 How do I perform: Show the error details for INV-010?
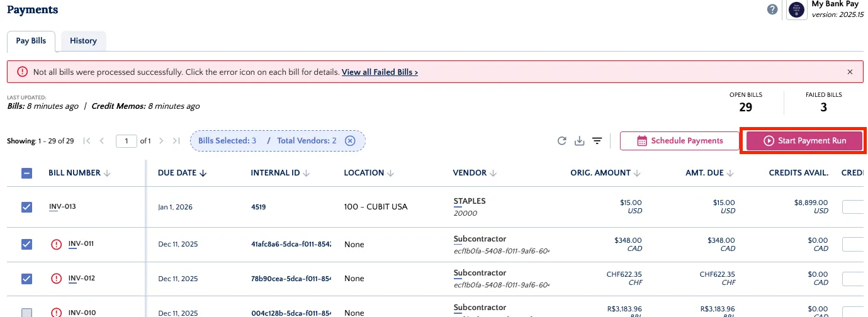tap(57, 313)
